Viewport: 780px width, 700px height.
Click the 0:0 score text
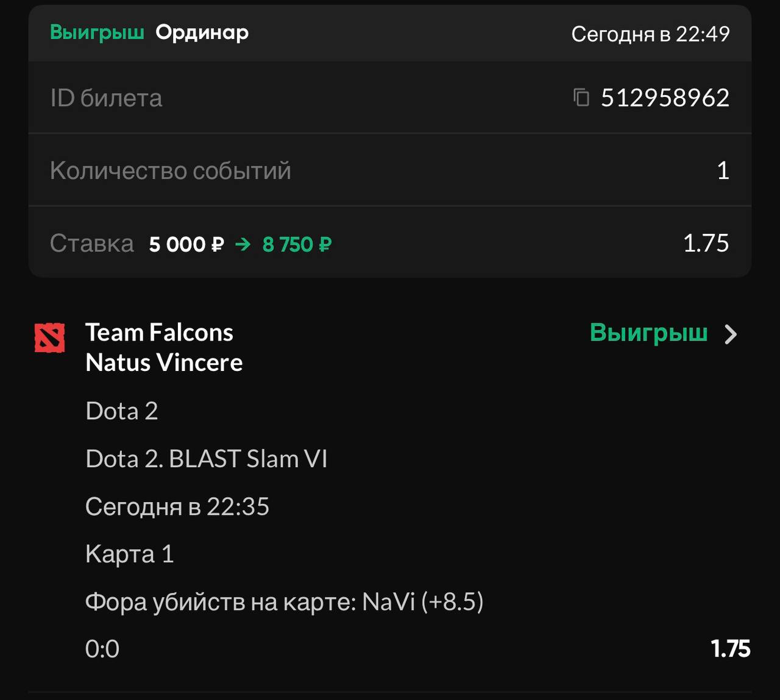coord(102,649)
